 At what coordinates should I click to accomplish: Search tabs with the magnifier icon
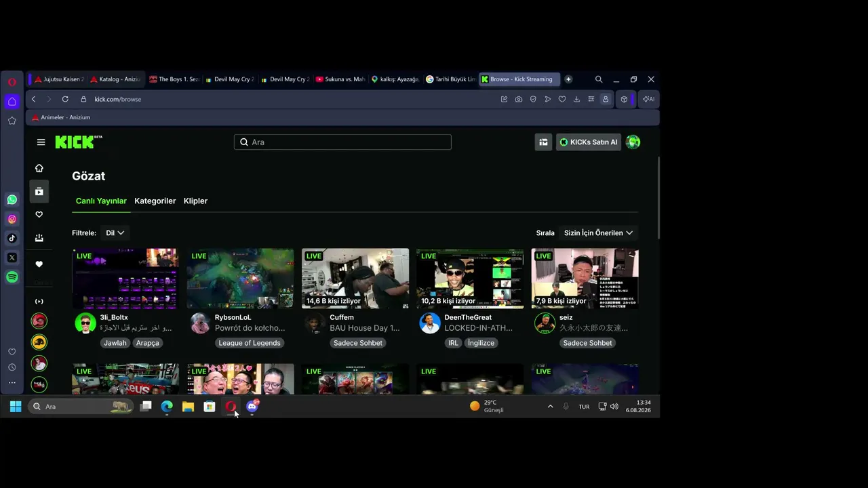coord(599,79)
